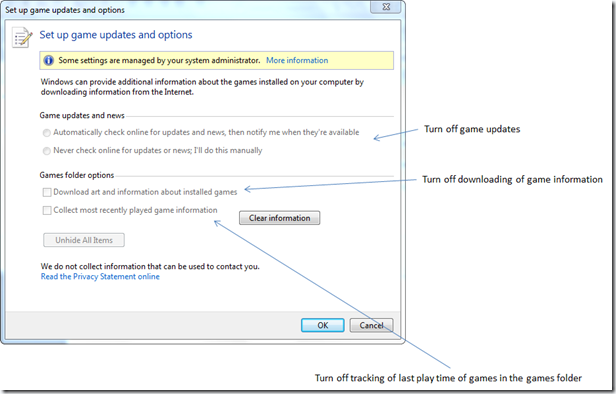This screenshot has width=616, height=394.
Task: Click the notepad and pencil header icon
Action: coord(22,37)
